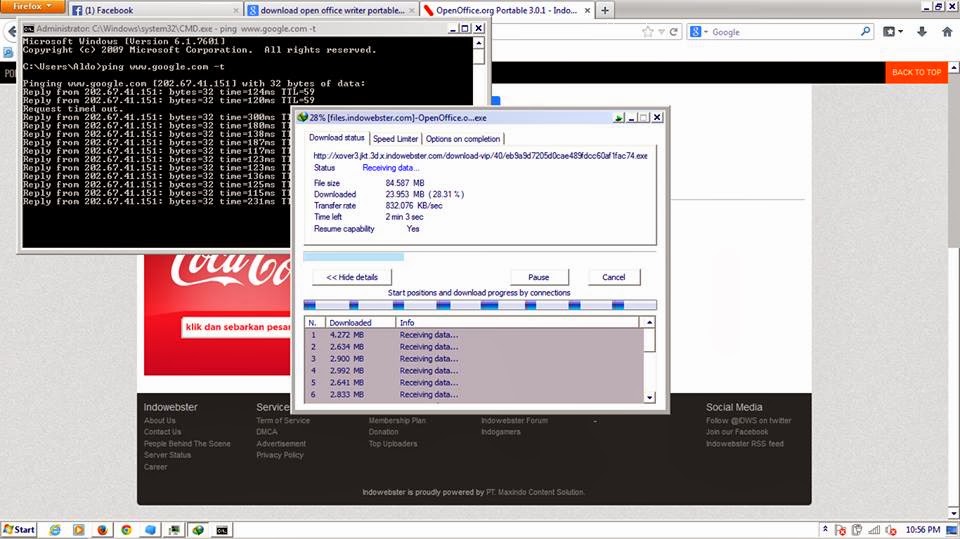This screenshot has width=960, height=539.
Task: Pause the download
Action: click(539, 277)
